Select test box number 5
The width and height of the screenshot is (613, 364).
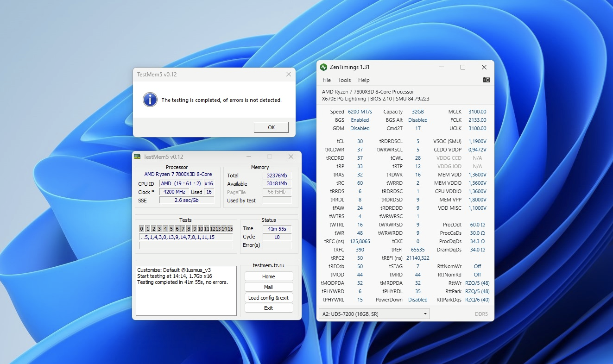click(171, 229)
